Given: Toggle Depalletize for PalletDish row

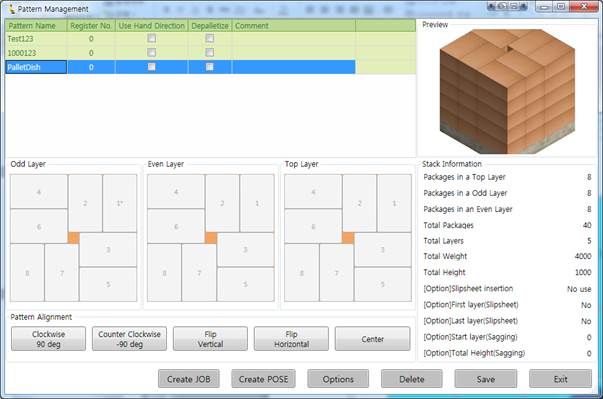Looking at the screenshot, I should pos(210,67).
